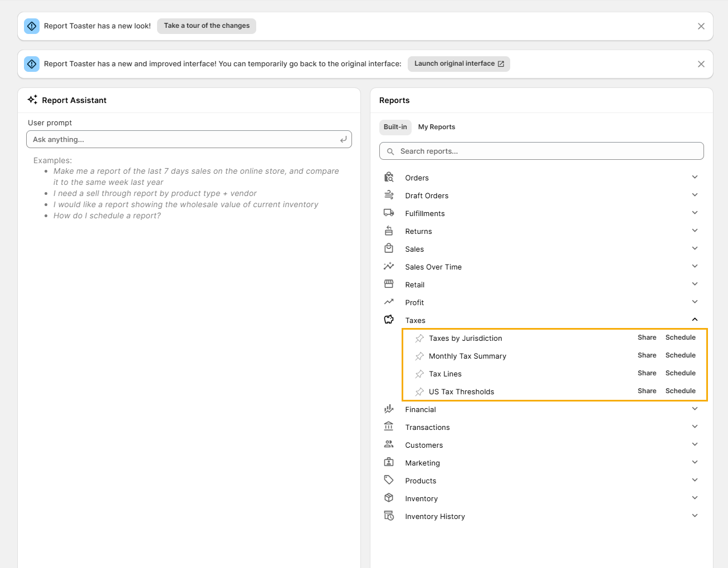Click the Marketing category icon
The height and width of the screenshot is (568, 728).
pos(389,462)
